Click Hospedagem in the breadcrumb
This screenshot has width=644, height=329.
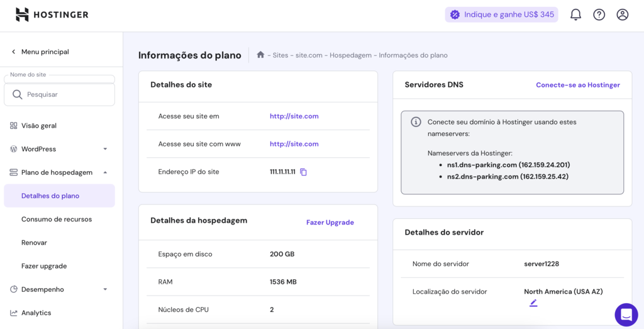pyautogui.click(x=350, y=55)
